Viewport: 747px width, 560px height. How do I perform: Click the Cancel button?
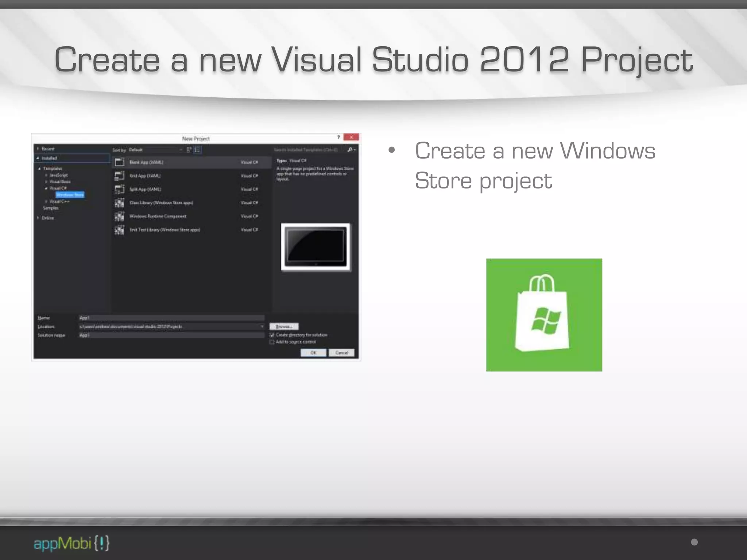[x=342, y=353]
